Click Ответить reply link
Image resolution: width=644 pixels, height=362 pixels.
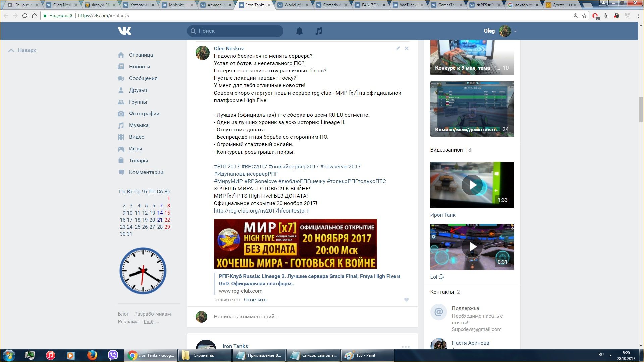(x=255, y=300)
